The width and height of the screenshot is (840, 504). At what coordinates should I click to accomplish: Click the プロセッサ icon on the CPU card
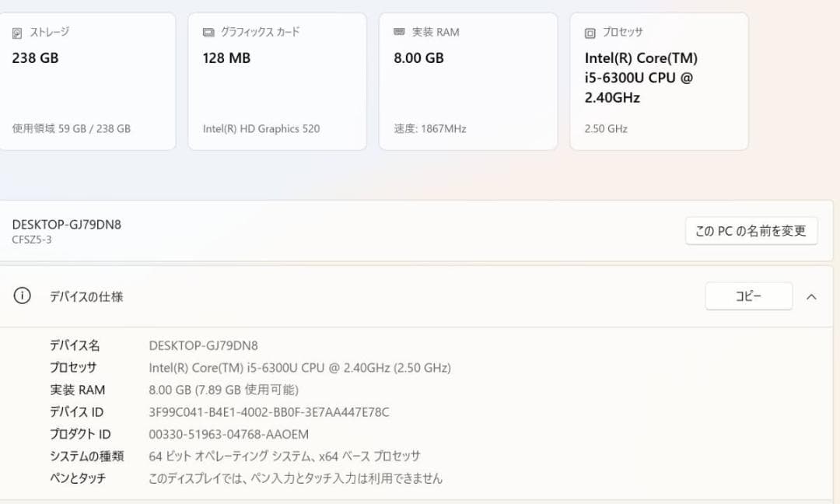pyautogui.click(x=589, y=32)
